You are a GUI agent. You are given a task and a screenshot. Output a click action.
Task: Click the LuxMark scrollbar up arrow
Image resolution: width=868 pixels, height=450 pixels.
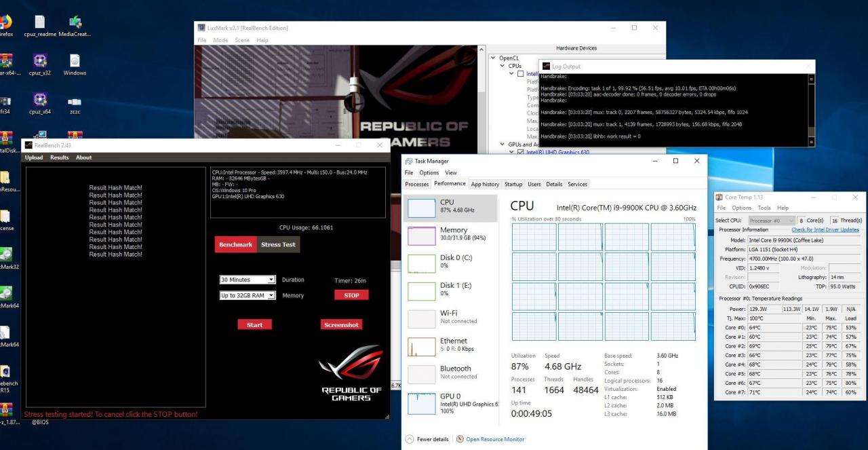481,49
